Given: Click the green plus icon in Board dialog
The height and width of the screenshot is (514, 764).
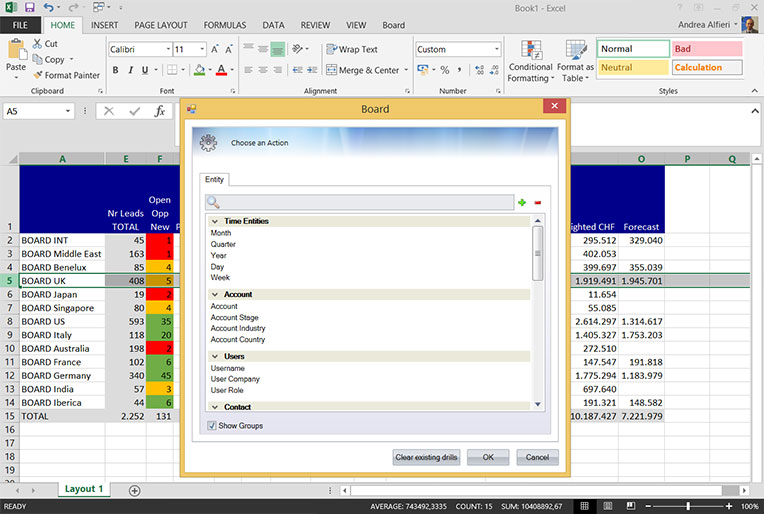Looking at the screenshot, I should point(522,202).
